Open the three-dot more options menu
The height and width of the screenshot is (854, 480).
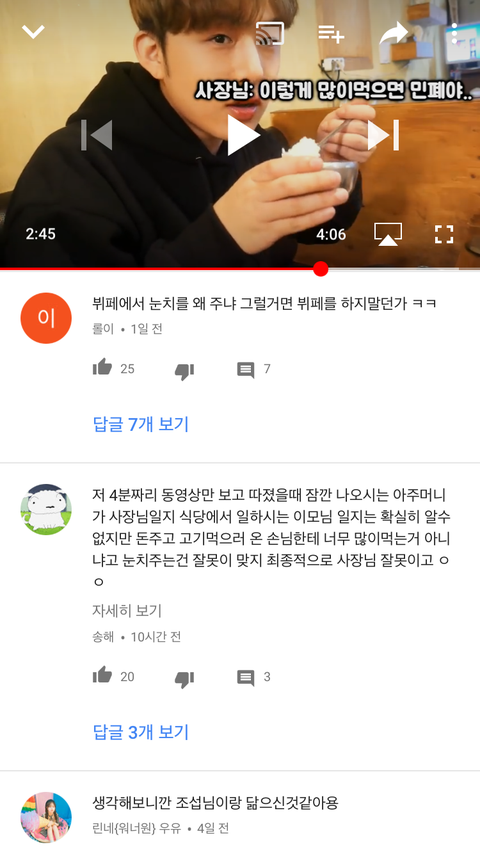click(x=454, y=34)
